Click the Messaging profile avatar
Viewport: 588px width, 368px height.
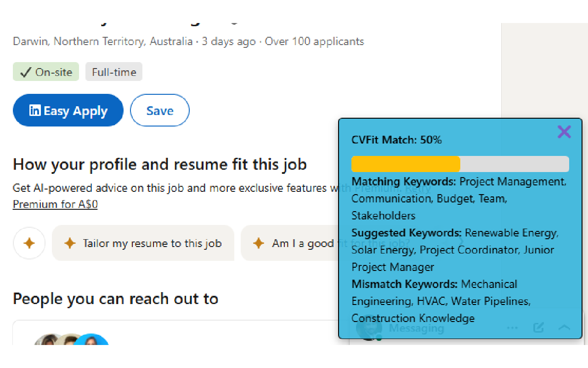click(x=370, y=328)
